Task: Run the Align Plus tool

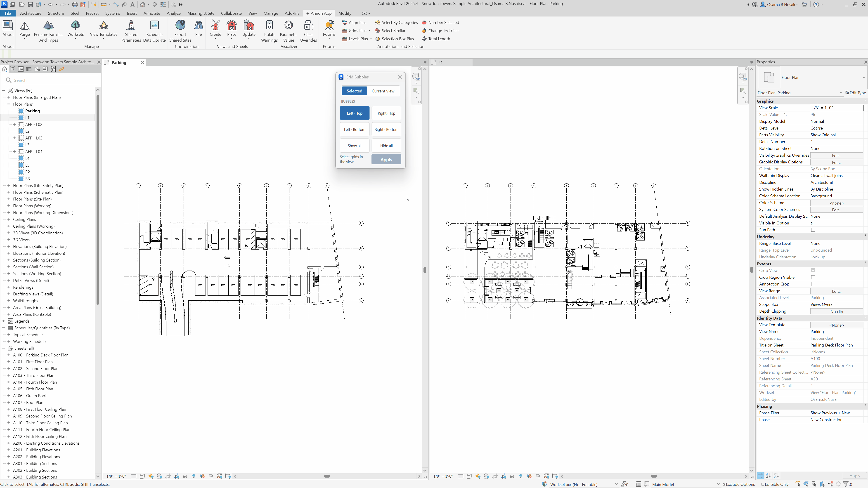Action: tap(354, 23)
